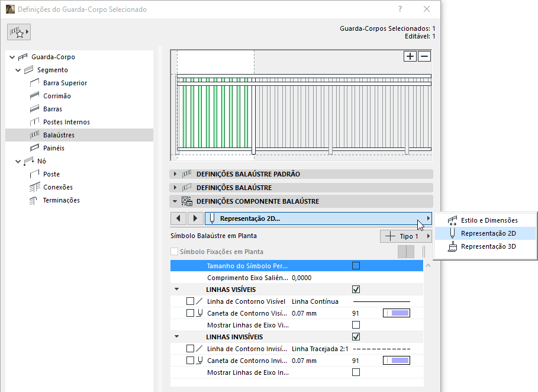Click the Barras rails icon

(x=35, y=109)
